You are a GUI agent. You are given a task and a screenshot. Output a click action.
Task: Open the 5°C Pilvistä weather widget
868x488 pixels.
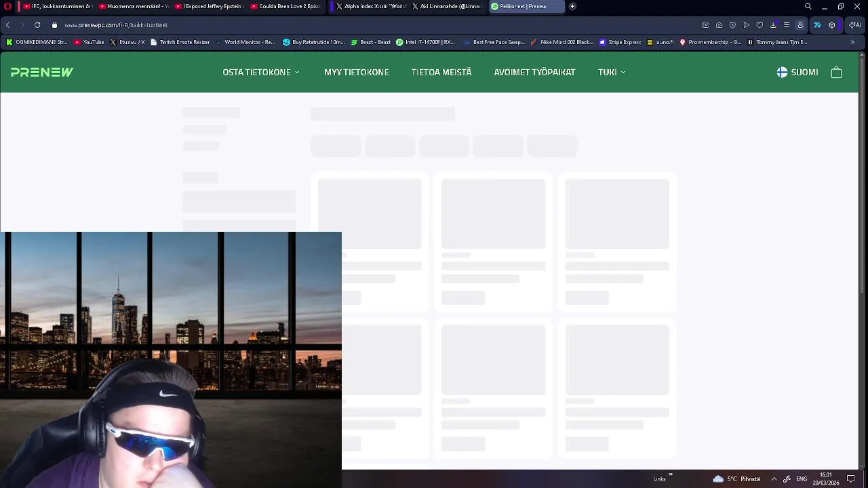pyautogui.click(x=736, y=479)
